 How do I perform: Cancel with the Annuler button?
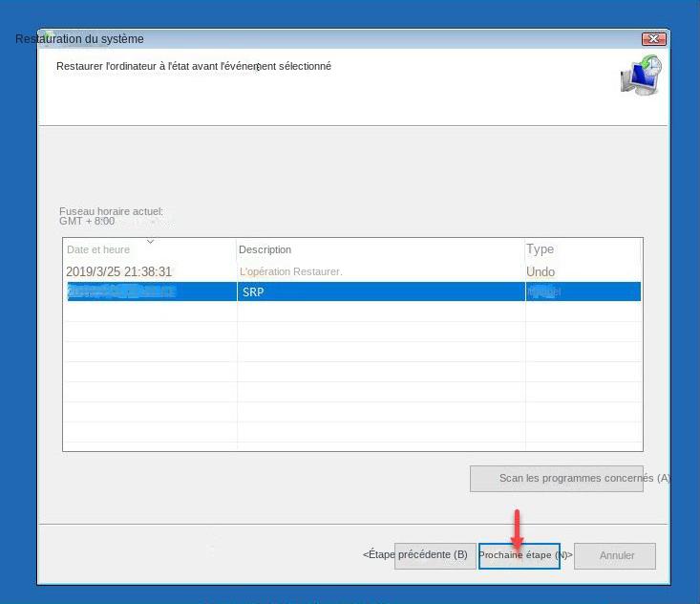(615, 556)
